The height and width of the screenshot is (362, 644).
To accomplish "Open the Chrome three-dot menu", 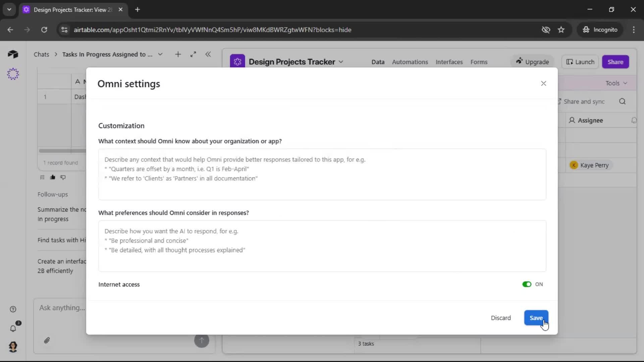I will pyautogui.click(x=634, y=29).
